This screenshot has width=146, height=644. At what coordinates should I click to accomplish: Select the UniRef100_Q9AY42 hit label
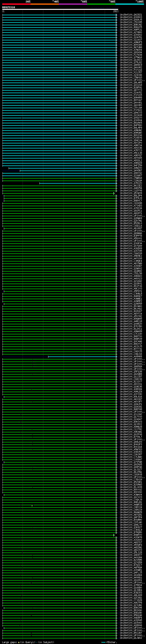(x=131, y=173)
